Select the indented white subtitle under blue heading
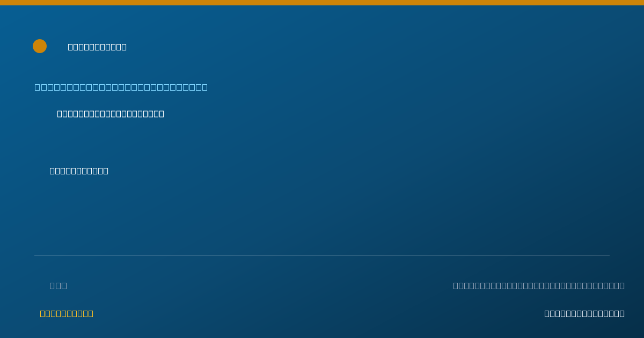This screenshot has width=644, height=338. pos(111,114)
